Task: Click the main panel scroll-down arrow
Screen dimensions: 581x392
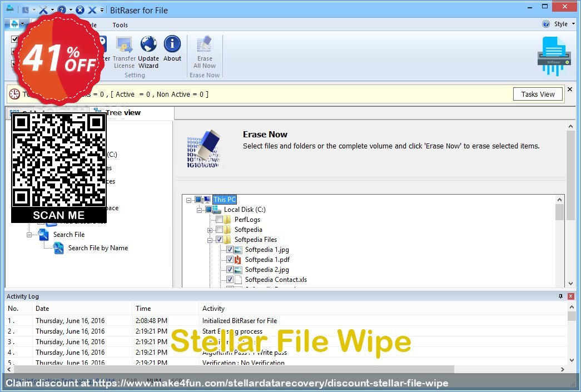Action: coord(570,284)
